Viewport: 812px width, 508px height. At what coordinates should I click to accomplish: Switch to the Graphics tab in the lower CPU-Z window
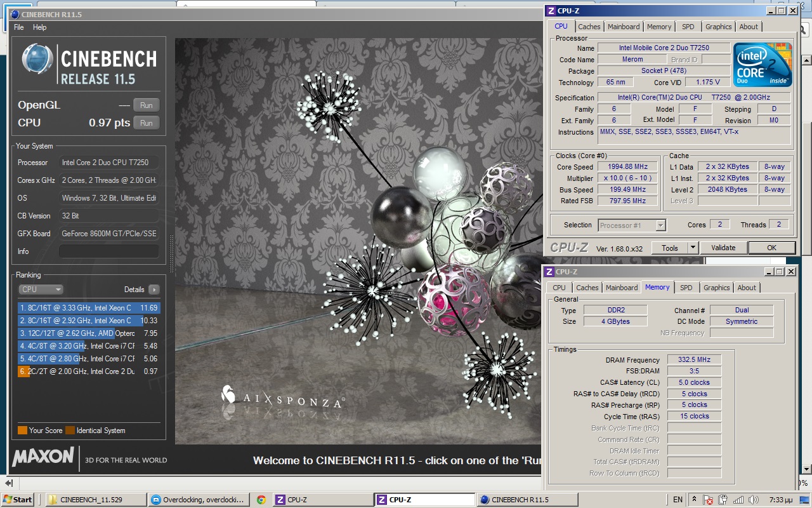717,288
